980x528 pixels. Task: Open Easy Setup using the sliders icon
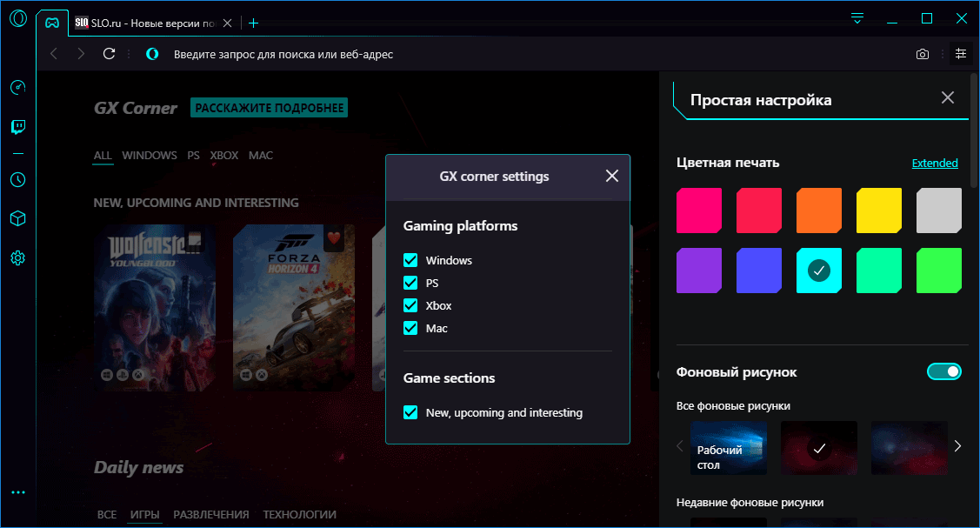tap(960, 53)
